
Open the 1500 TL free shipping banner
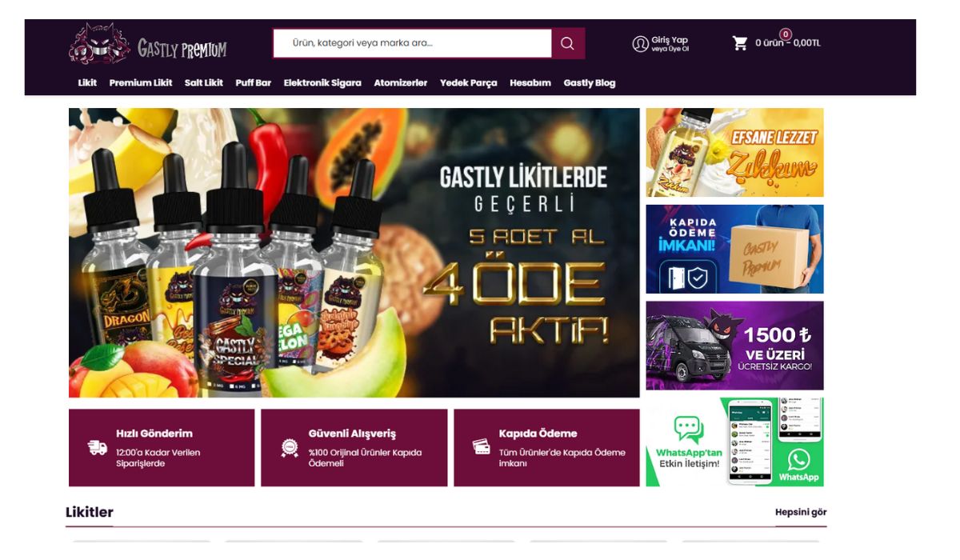point(734,346)
